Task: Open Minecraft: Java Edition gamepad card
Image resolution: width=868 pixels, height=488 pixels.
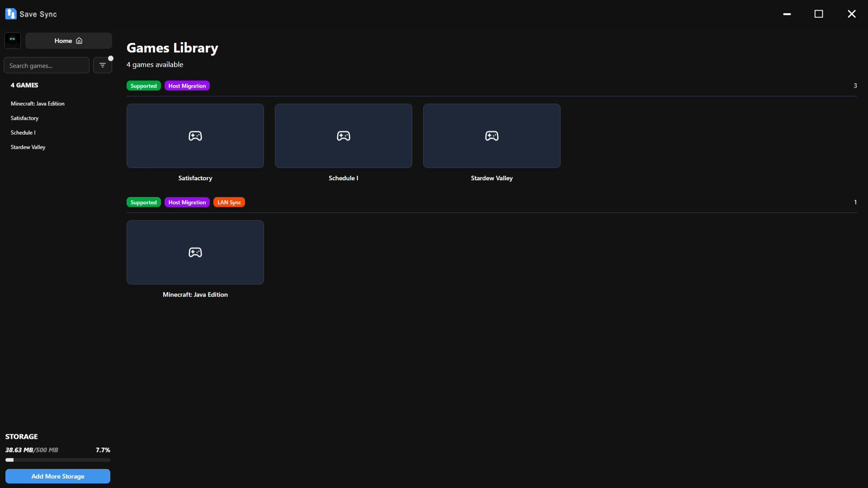Action: click(195, 253)
